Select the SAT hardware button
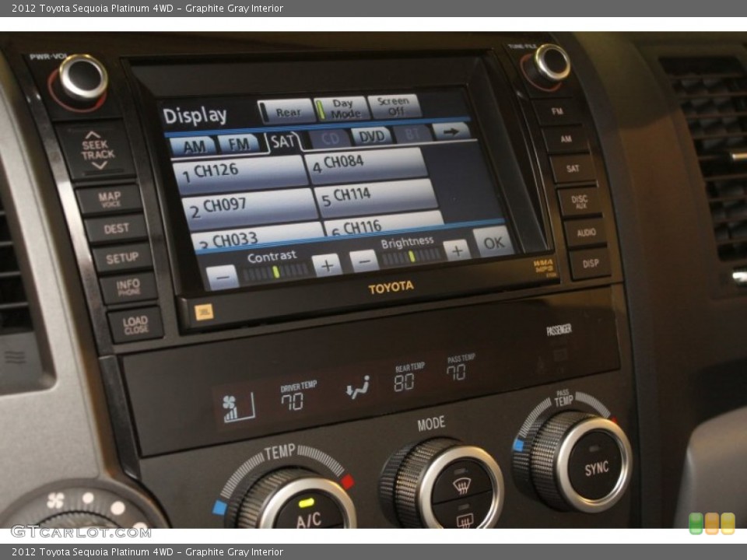This screenshot has width=747, height=560. (573, 168)
